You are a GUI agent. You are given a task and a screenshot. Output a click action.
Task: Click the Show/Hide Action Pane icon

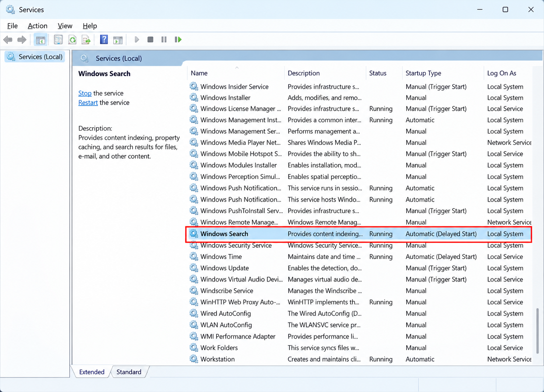(118, 40)
